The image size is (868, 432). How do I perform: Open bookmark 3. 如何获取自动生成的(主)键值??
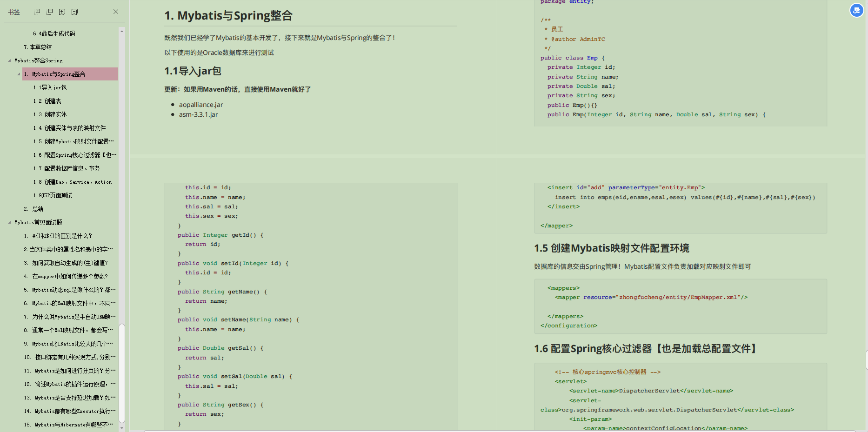coord(66,263)
